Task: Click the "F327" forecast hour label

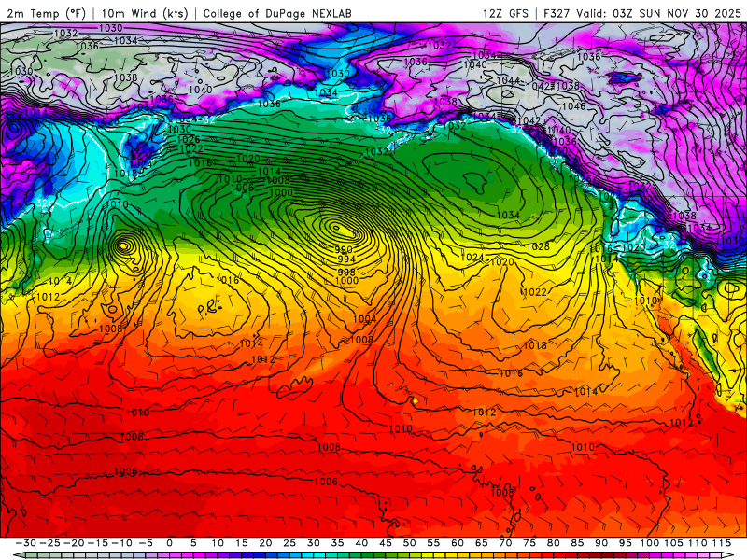Action: 557,13
